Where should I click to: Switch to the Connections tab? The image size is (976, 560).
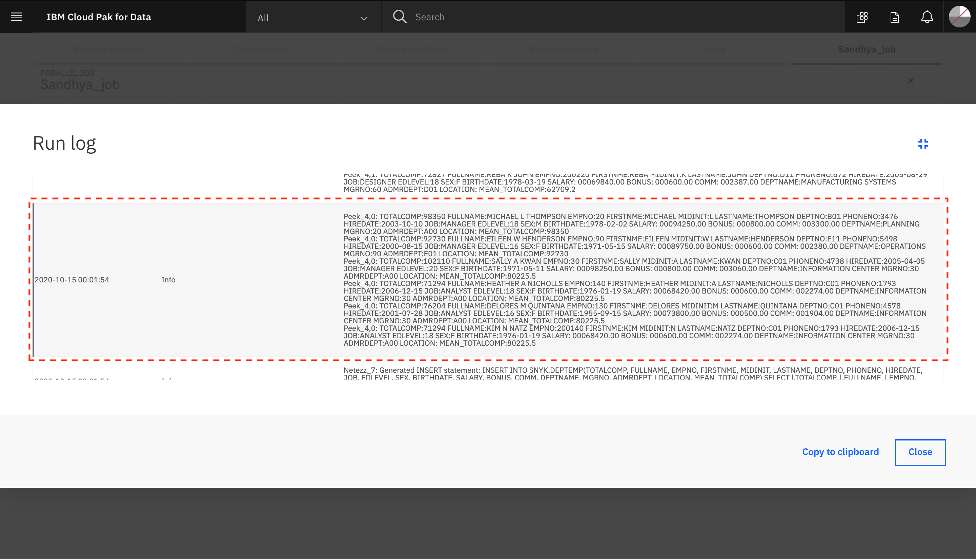tap(260, 49)
